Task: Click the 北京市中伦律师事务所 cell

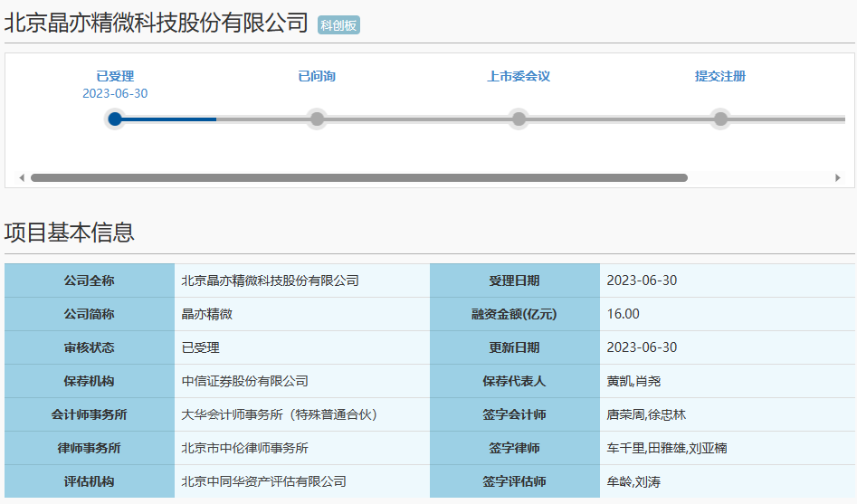Action: pos(302,448)
